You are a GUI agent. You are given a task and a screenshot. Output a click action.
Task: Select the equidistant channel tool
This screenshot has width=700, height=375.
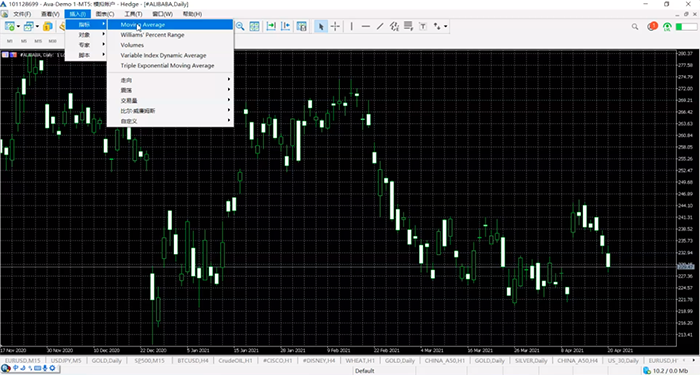tap(394, 26)
